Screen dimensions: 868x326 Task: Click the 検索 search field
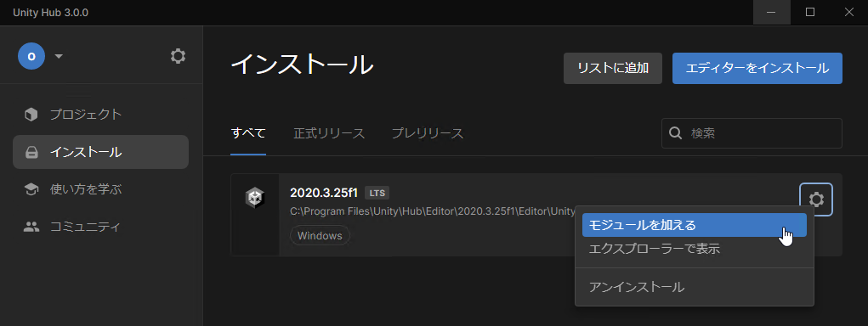pyautogui.click(x=752, y=133)
